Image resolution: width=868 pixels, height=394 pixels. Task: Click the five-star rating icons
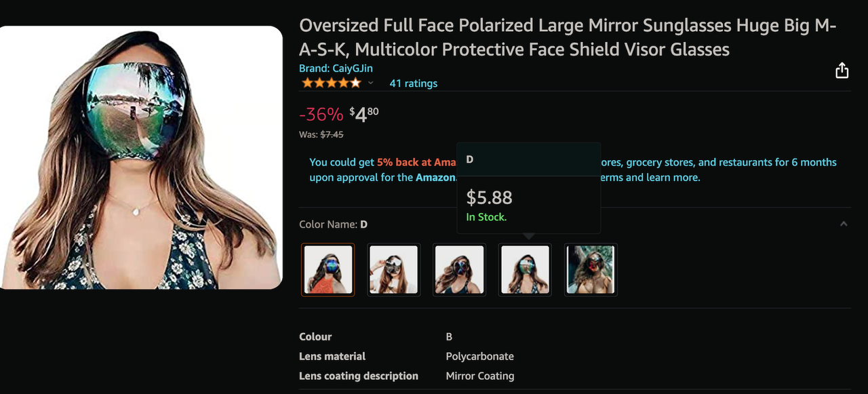pos(332,83)
